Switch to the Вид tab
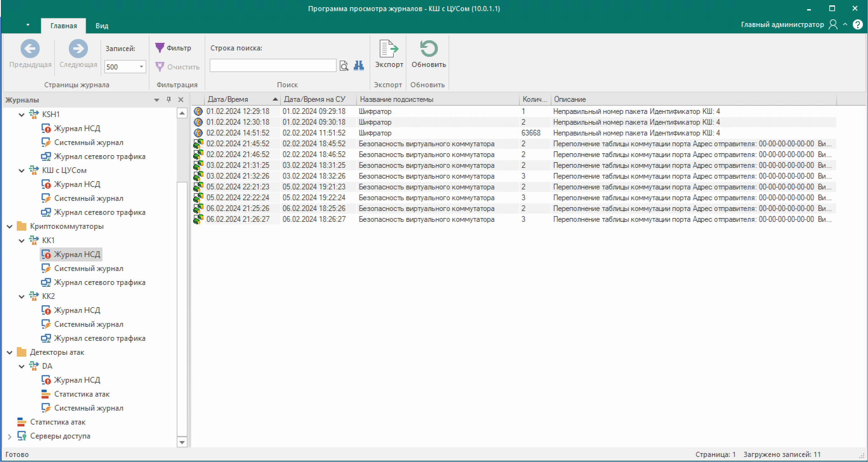This screenshot has width=868, height=462. point(102,26)
